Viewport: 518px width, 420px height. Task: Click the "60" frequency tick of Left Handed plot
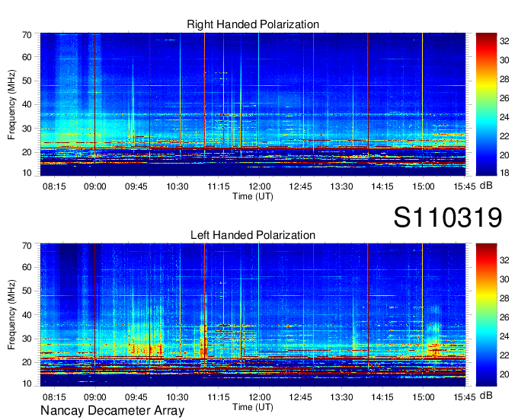(27, 267)
